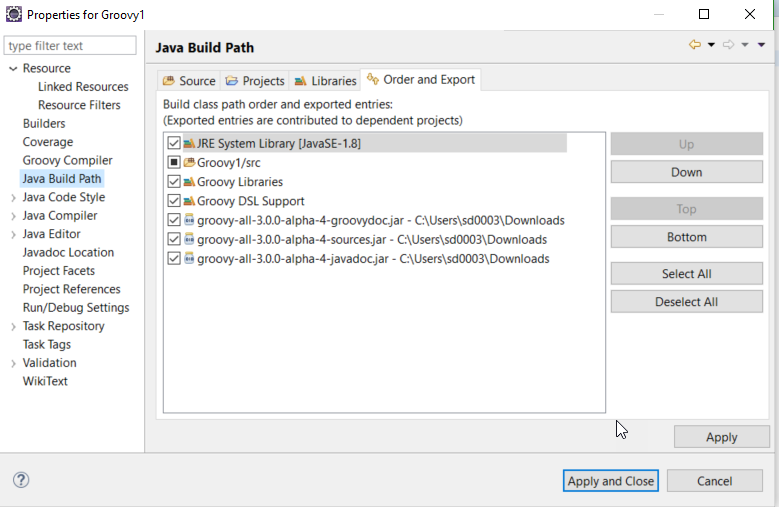
Task: Click the back navigation arrow icon
Action: pos(694,45)
